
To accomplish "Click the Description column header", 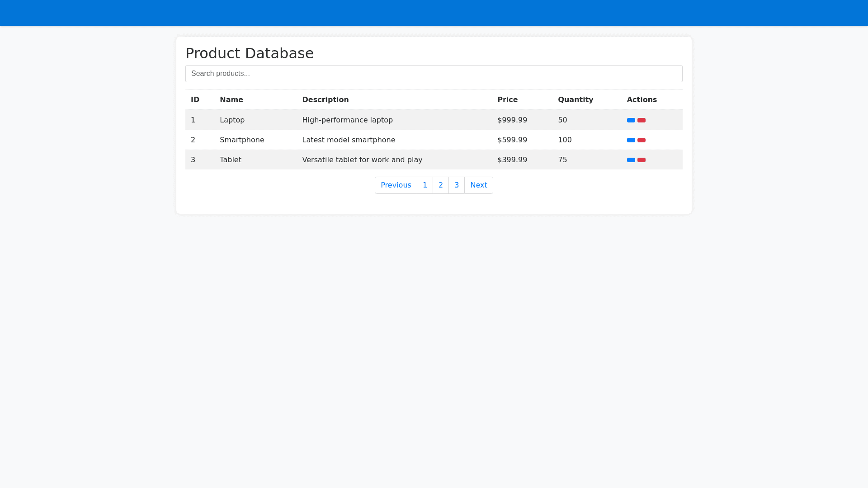I will click(x=325, y=100).
